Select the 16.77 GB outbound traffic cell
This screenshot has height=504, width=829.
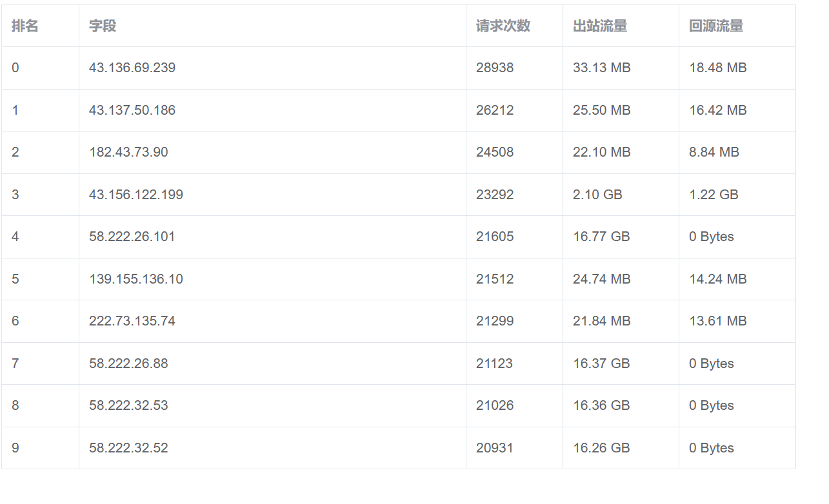coord(601,237)
